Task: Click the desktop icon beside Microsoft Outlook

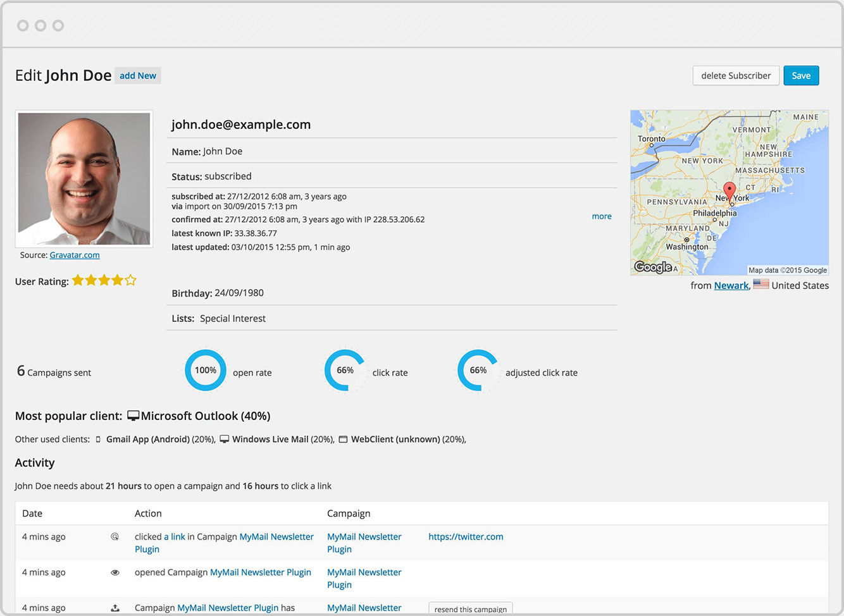Action: point(133,415)
